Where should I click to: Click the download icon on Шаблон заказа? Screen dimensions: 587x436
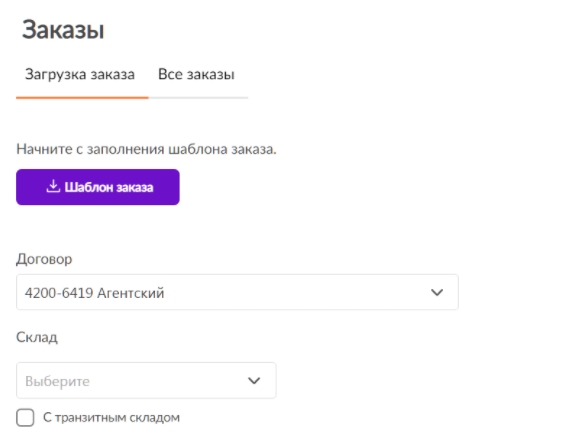point(53,186)
